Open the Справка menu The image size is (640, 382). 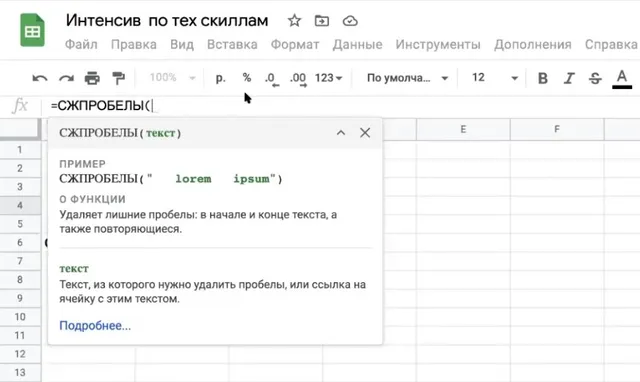coord(611,44)
